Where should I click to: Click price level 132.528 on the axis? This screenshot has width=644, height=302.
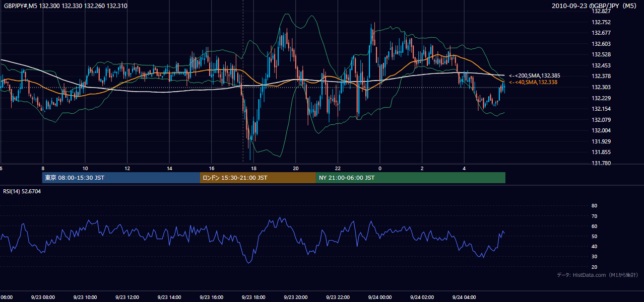[x=601, y=54]
